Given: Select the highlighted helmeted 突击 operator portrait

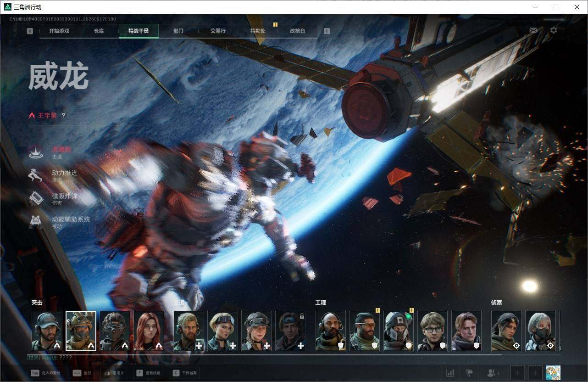Looking at the screenshot, I should click(81, 331).
